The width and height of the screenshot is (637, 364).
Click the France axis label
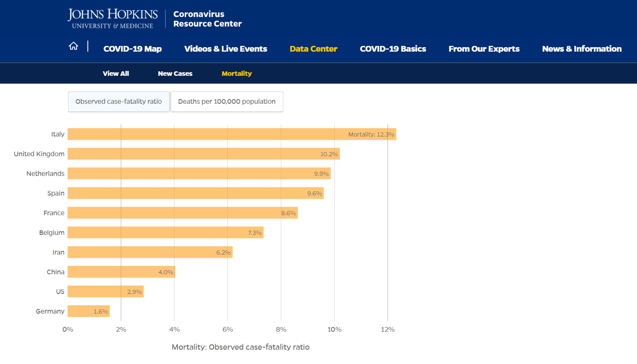(x=54, y=213)
